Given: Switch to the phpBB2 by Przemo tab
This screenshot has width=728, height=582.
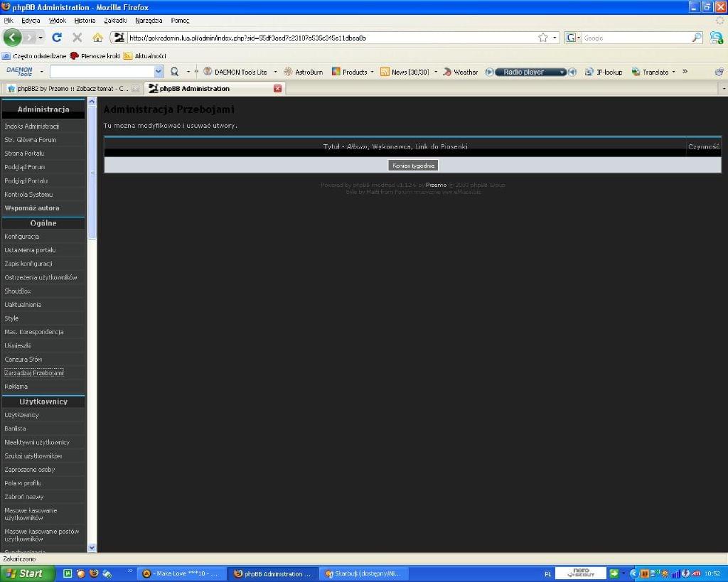Looking at the screenshot, I should tap(73, 88).
